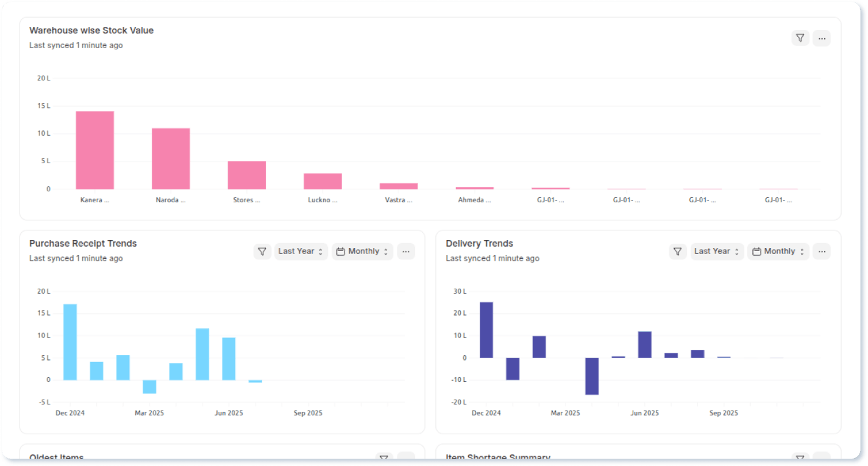Select the Kanera bar in stock value chart
Viewport: 868px width, 466px height.
coord(94,149)
